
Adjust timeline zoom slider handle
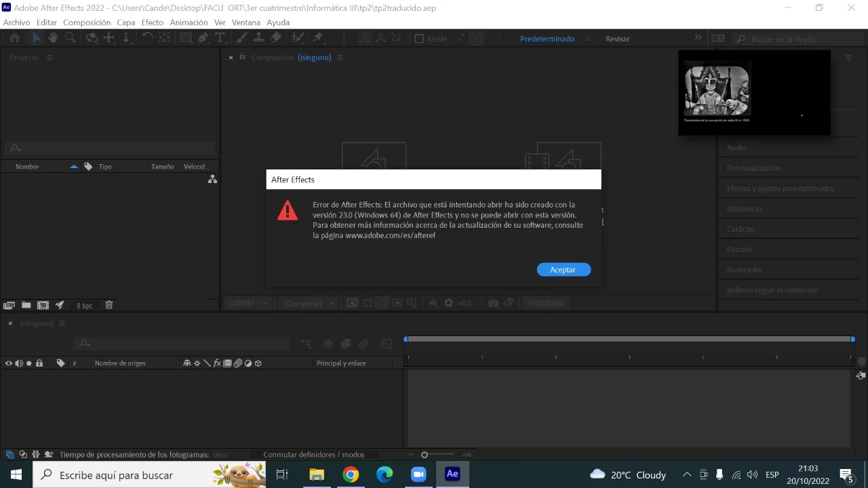tap(425, 455)
